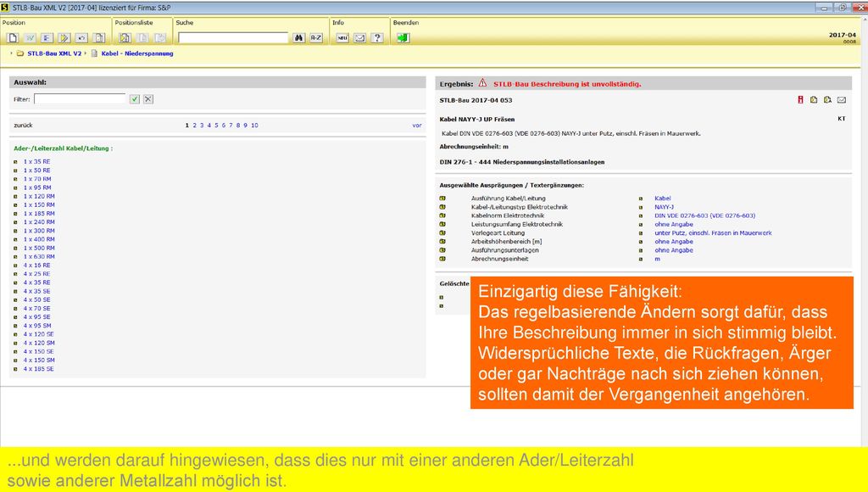
Task: Click the 'vor' next page link
Action: point(417,126)
